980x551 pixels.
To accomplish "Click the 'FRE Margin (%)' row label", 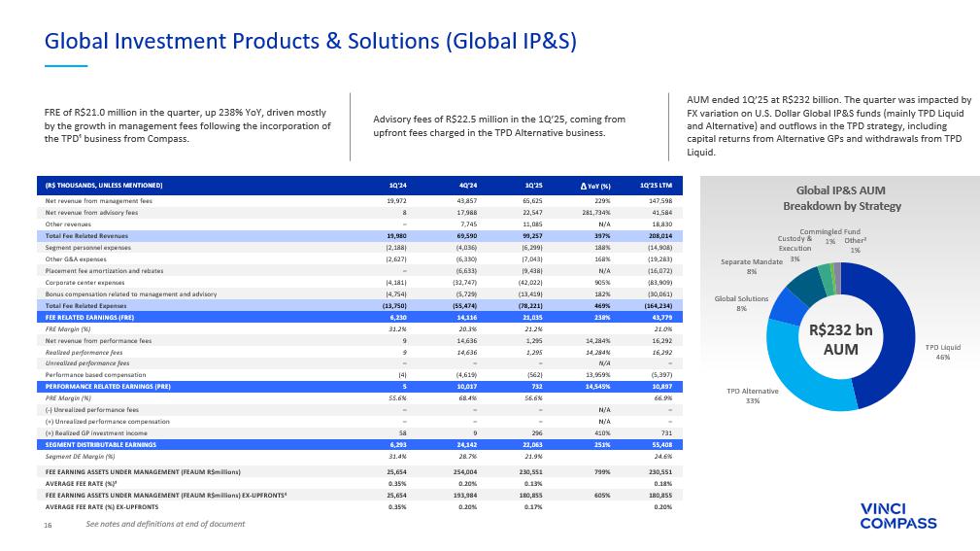I will tap(68, 329).
